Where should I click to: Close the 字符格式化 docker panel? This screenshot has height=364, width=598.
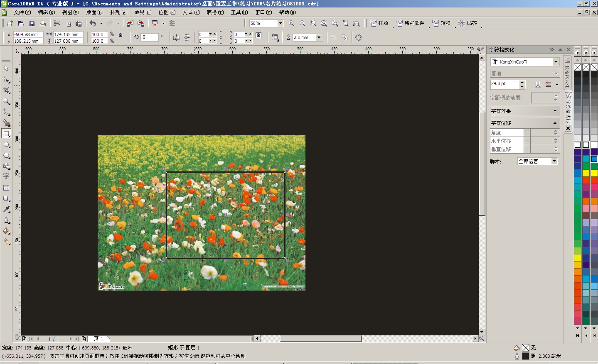tap(568, 50)
